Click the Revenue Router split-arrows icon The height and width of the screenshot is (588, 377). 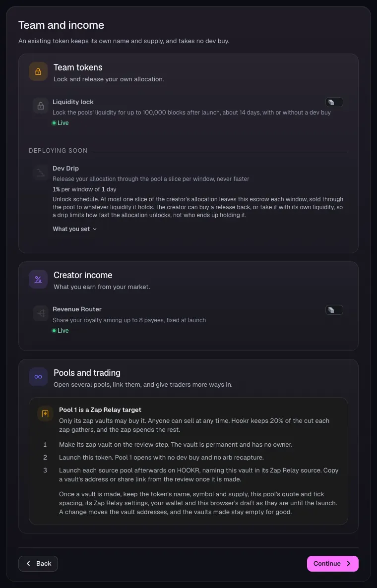(41, 313)
